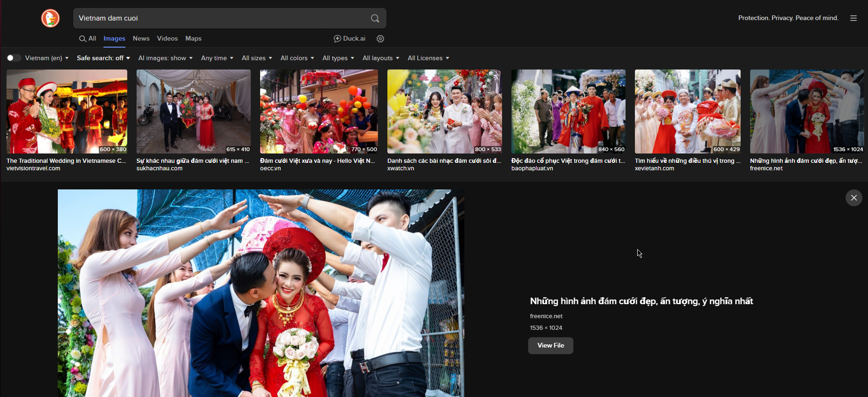Open the Safe search: off dropdown
This screenshot has width=868, height=397.
(x=103, y=58)
